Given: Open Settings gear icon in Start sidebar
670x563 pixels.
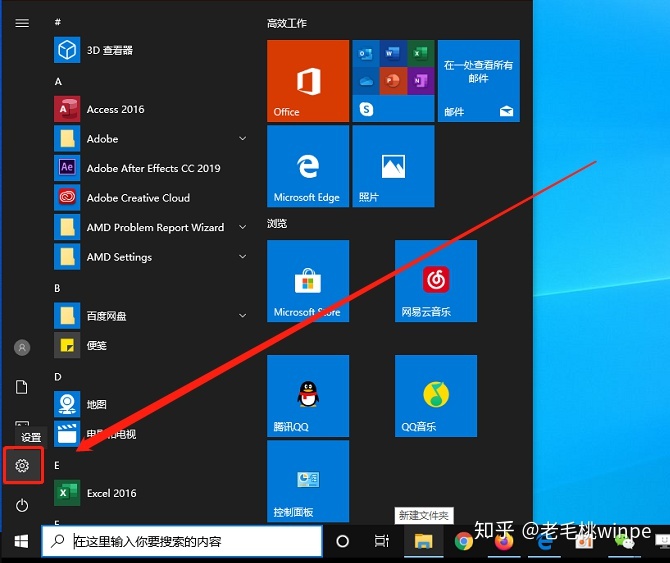Looking at the screenshot, I should 22,465.
